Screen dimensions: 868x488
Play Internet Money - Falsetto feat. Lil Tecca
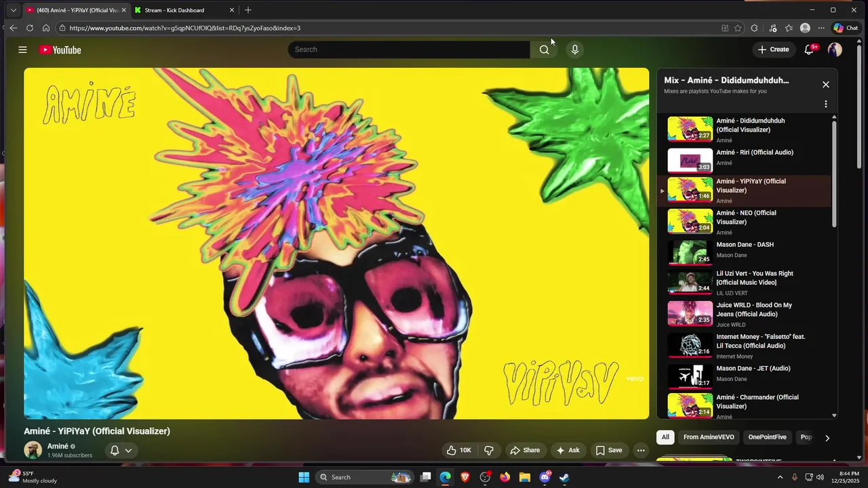[x=743, y=346]
